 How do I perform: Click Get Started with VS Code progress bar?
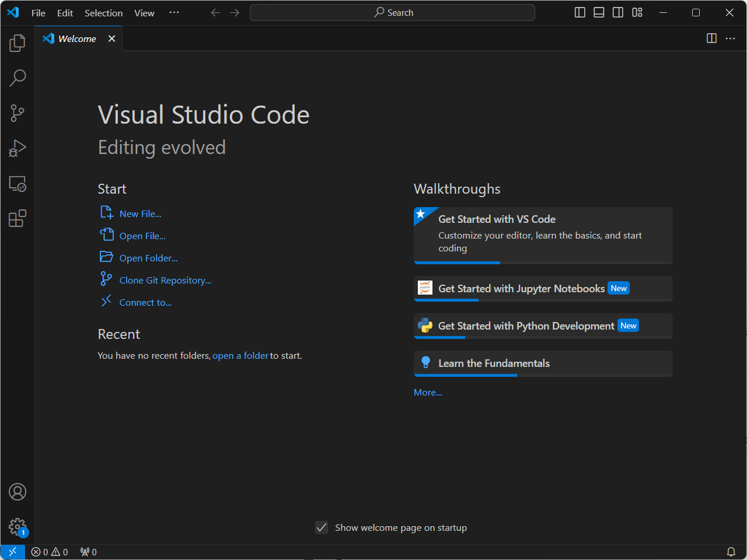(543, 263)
